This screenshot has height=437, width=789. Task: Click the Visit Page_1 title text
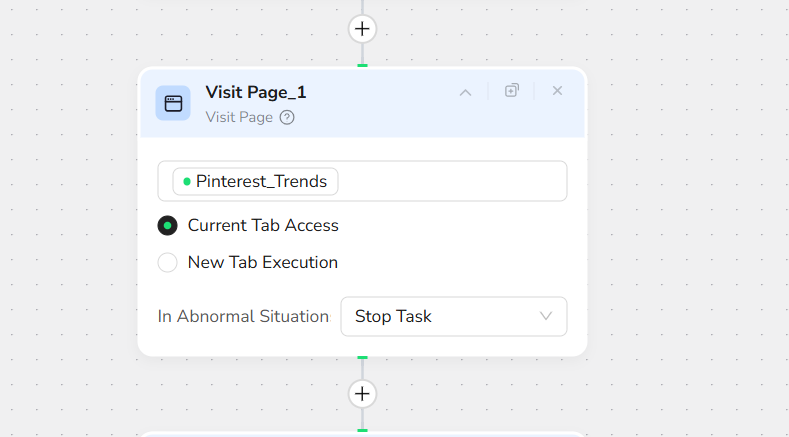click(256, 92)
